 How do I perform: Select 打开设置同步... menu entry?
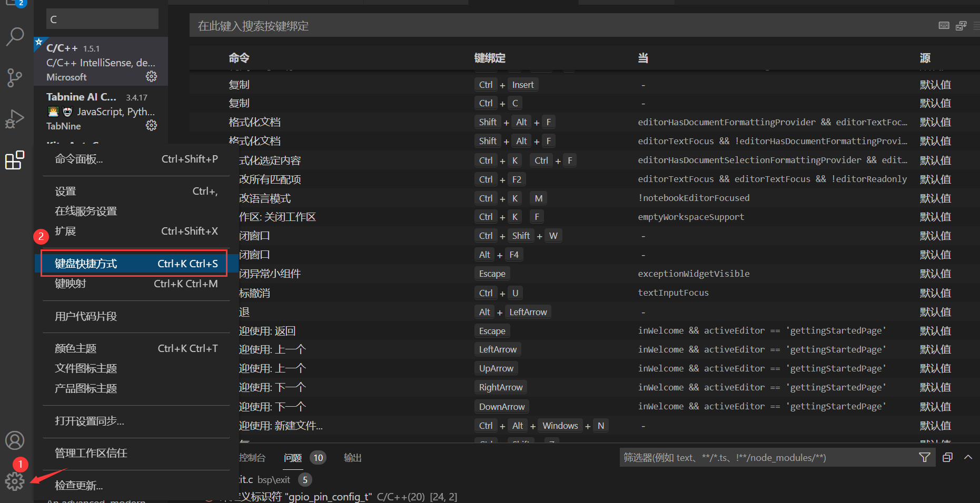pyautogui.click(x=136, y=421)
